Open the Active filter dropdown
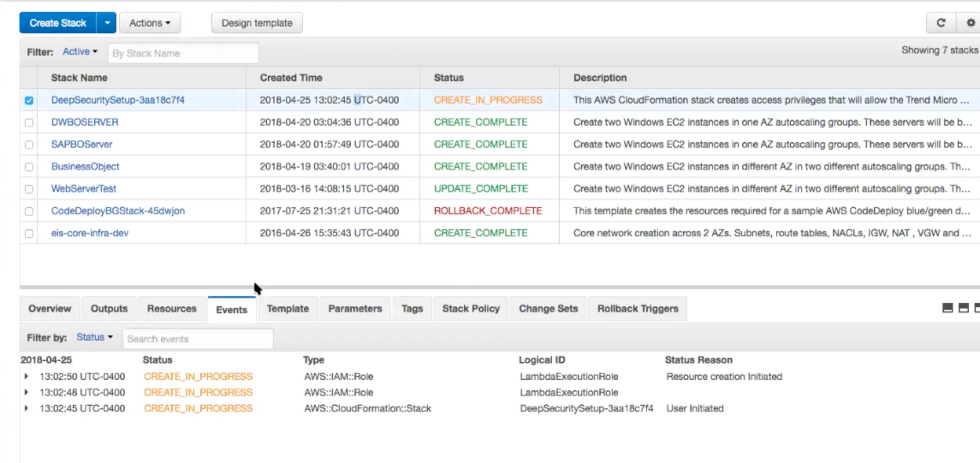980x463 pixels. pyautogui.click(x=80, y=52)
